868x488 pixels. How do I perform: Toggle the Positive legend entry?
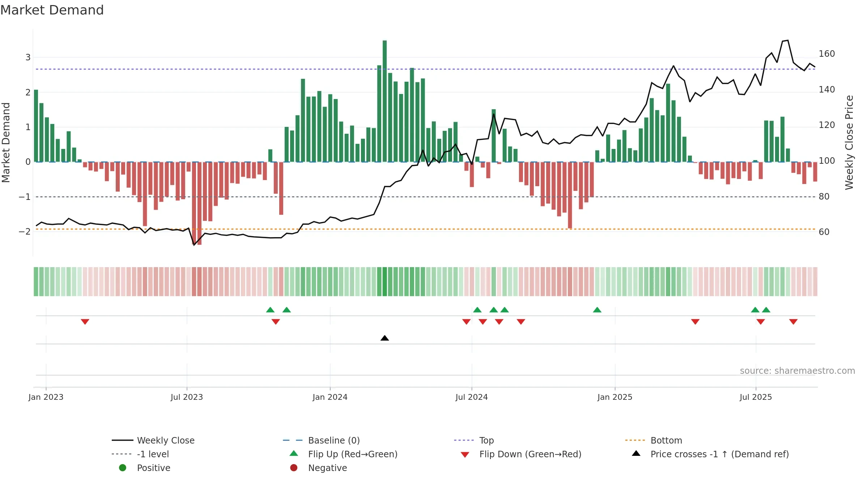click(145, 468)
